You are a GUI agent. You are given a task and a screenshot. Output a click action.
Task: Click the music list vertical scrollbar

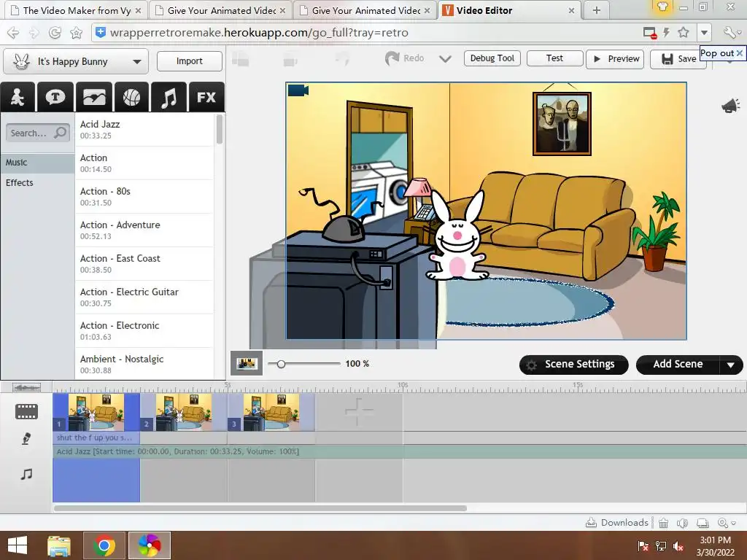click(x=219, y=129)
